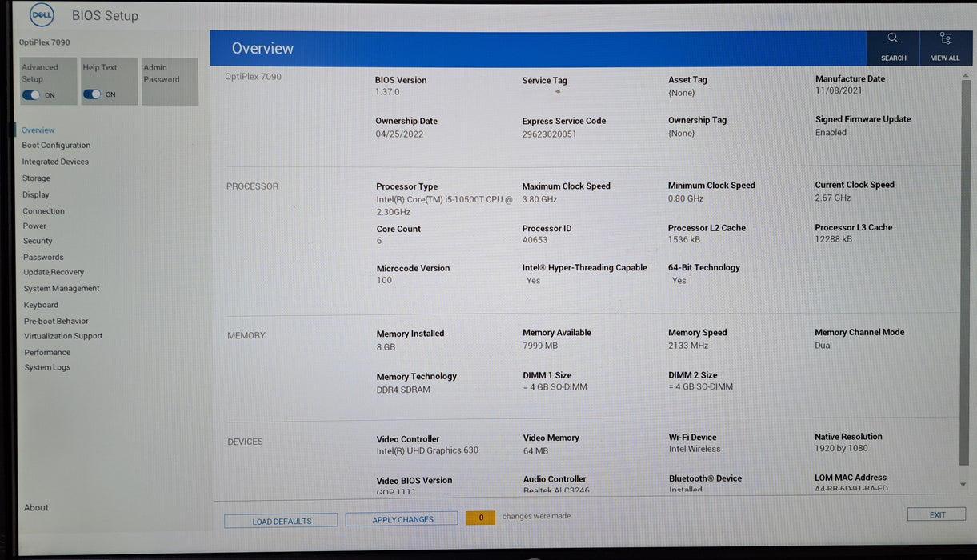This screenshot has height=560, width=977.
Task: Click the View All icon
Action: (x=945, y=47)
